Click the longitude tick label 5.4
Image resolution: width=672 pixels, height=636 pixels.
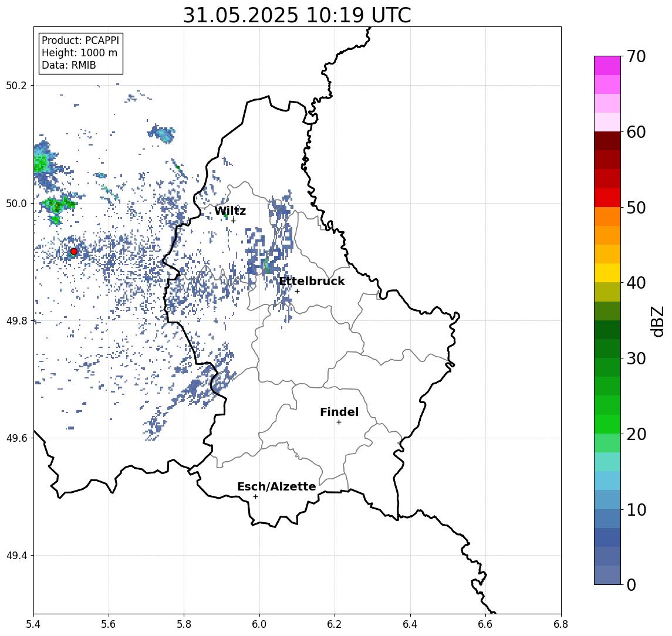[34, 624]
